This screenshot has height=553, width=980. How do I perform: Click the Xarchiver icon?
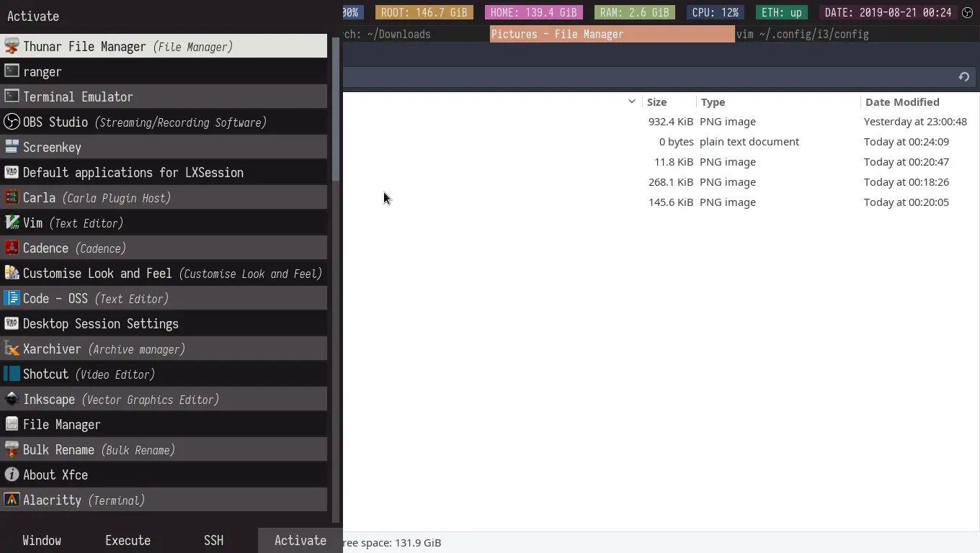(12, 349)
